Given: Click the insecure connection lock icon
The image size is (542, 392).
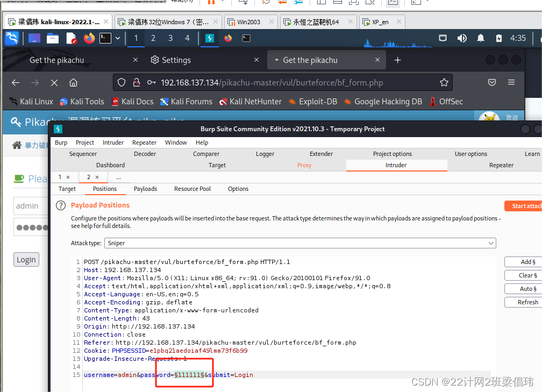Looking at the screenshot, I should pos(137,83).
